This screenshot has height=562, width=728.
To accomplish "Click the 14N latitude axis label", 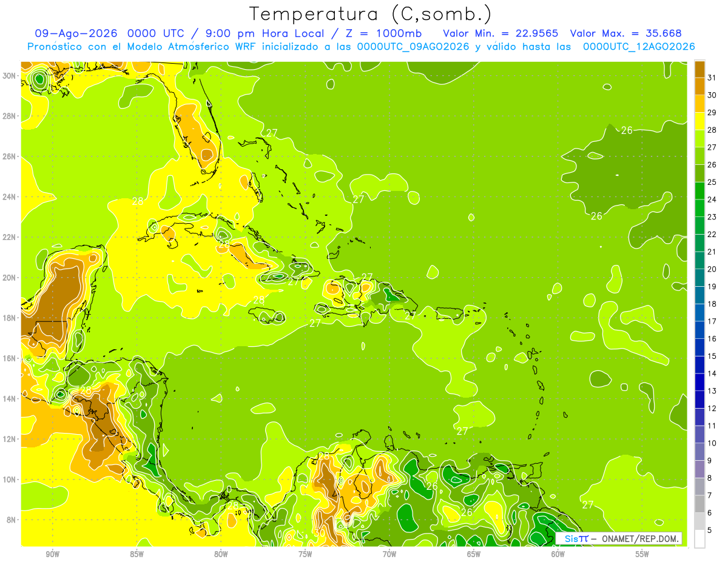I will 10,399.
